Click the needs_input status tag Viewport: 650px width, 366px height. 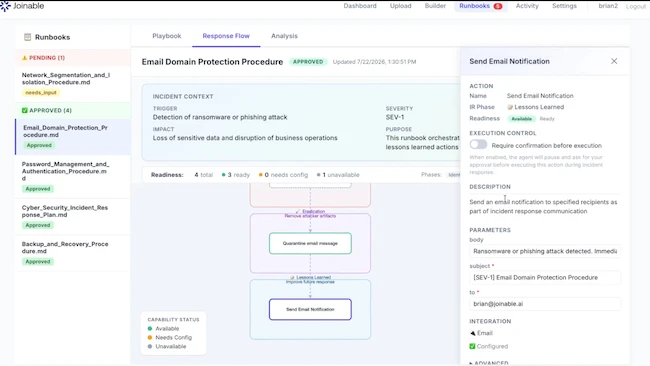41,92
